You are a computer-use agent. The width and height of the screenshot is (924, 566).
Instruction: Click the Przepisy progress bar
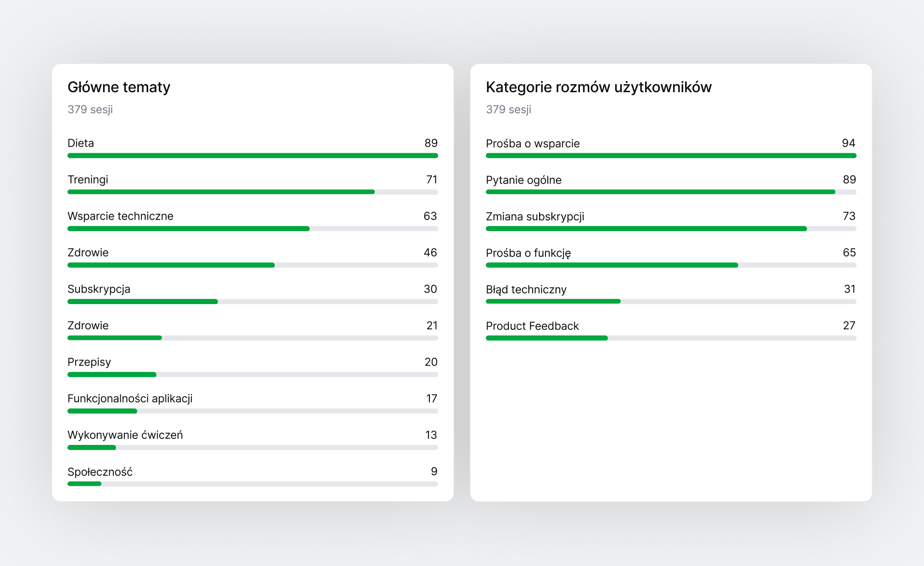(x=252, y=375)
